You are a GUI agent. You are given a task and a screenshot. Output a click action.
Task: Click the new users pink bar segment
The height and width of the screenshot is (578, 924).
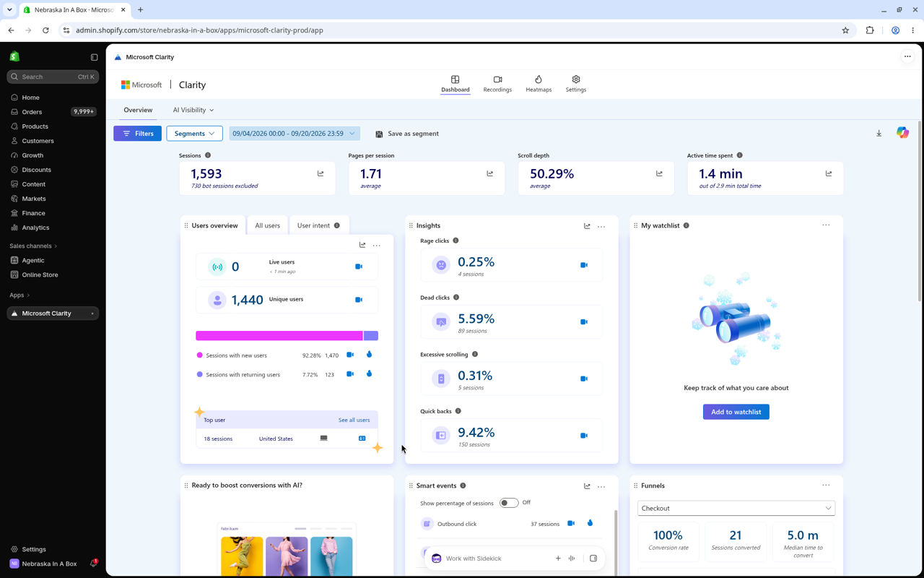click(279, 336)
